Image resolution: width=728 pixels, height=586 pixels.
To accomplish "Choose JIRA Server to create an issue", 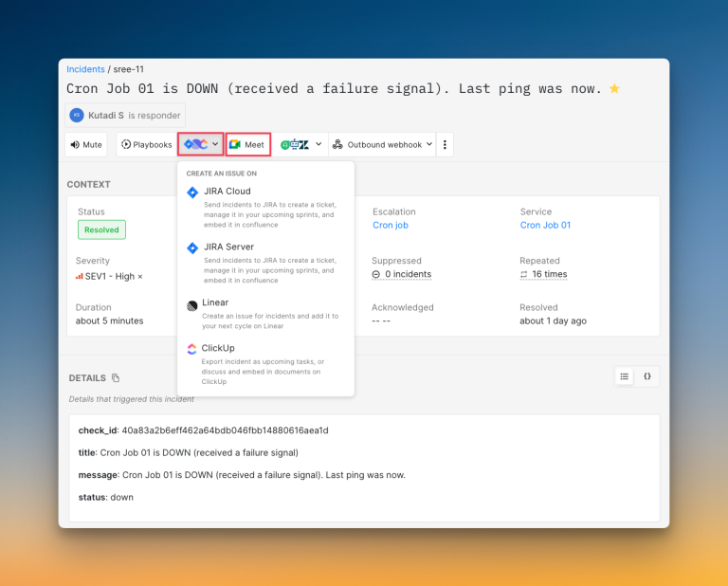I will click(227, 247).
